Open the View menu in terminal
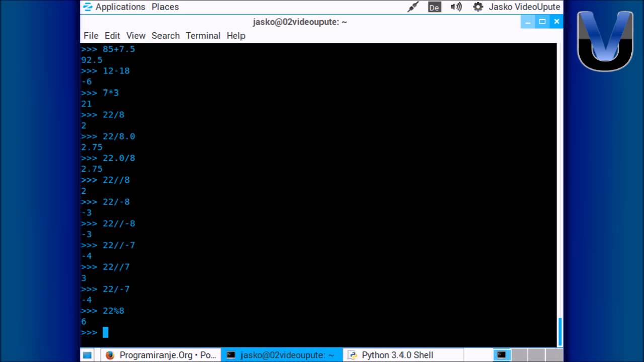 (x=136, y=36)
